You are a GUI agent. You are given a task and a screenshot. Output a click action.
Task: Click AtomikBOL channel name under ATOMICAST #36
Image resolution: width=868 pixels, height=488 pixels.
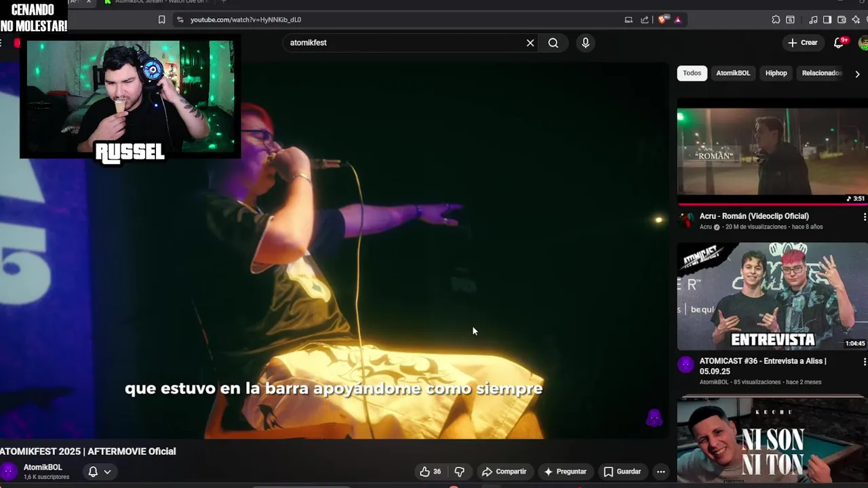[714, 382]
